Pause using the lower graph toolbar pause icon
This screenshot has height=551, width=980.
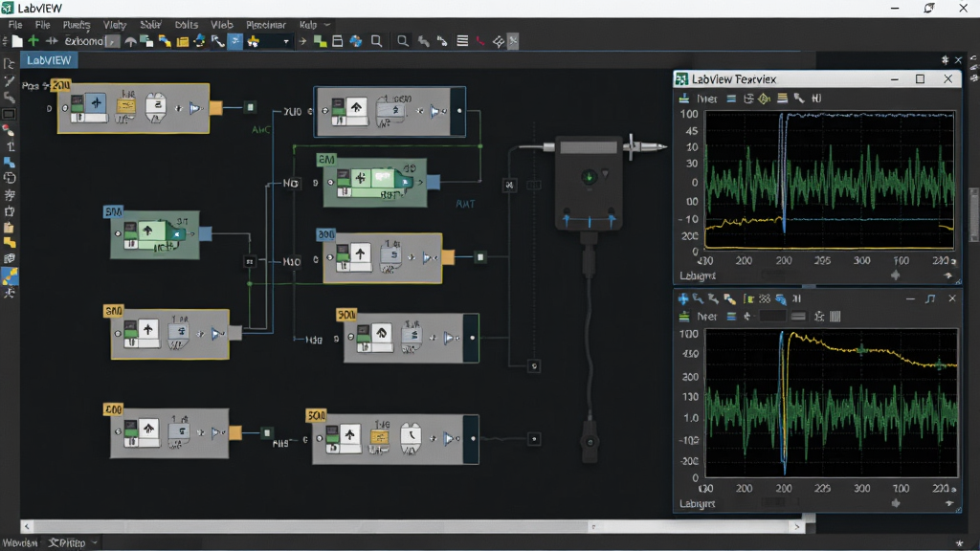pos(797,299)
